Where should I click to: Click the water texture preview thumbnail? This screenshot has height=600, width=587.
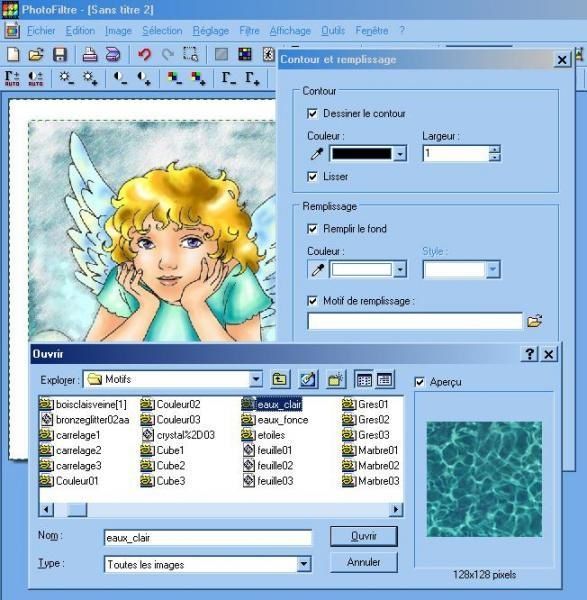484,479
